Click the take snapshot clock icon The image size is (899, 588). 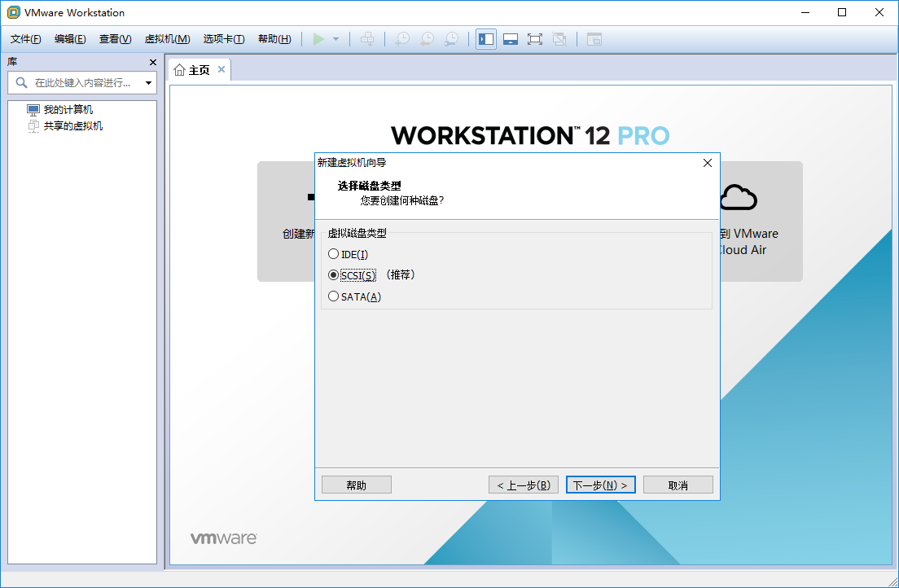[x=403, y=39]
